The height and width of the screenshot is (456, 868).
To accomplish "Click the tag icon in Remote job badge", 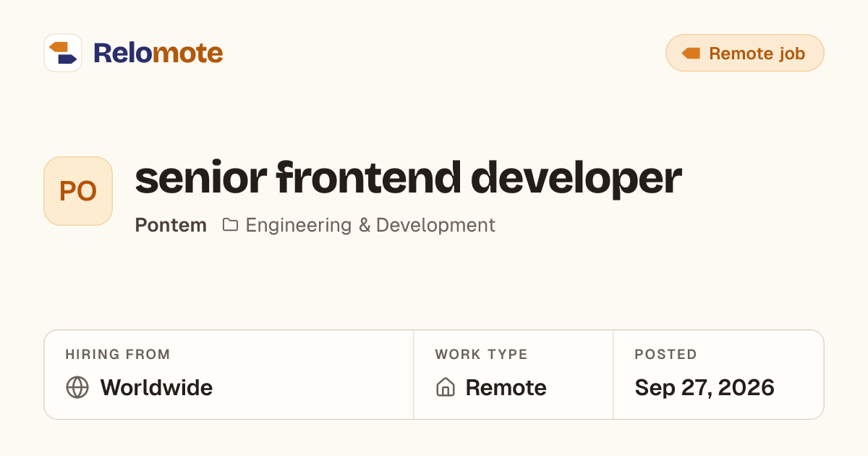I will point(691,53).
